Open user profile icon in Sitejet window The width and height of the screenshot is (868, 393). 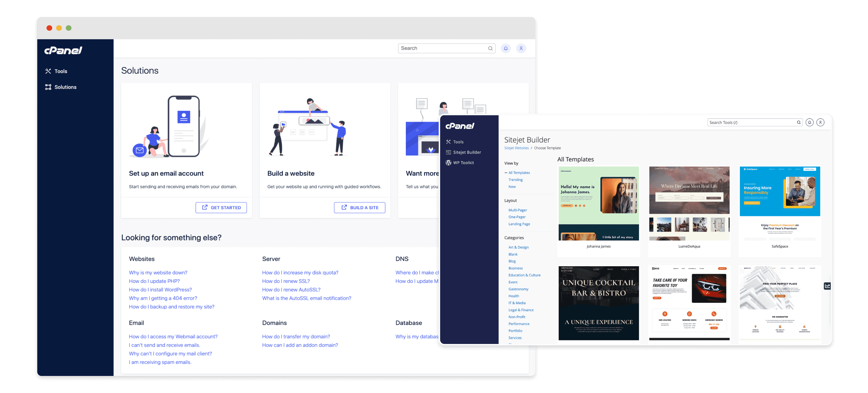pyautogui.click(x=821, y=122)
